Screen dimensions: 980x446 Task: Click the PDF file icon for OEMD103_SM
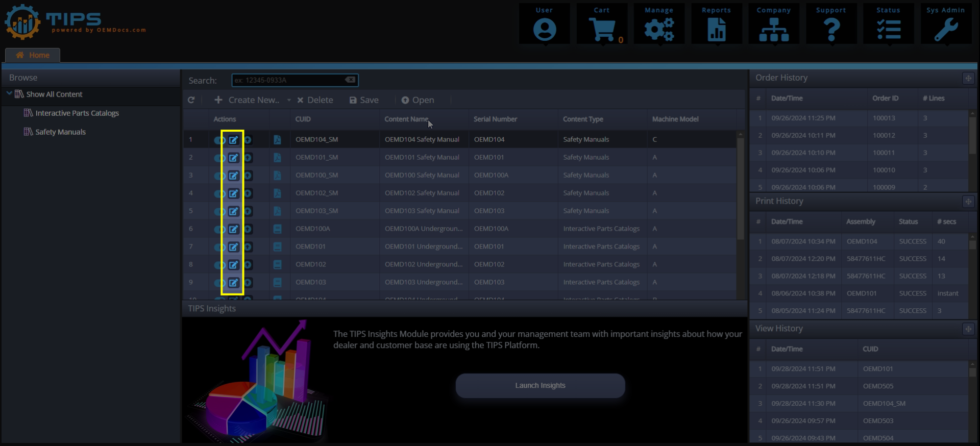coord(277,211)
